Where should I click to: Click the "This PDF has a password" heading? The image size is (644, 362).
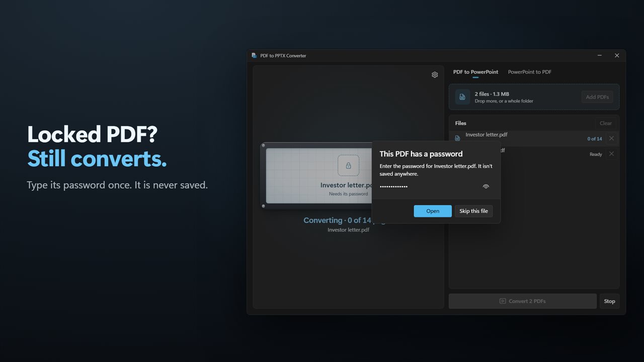point(421,154)
